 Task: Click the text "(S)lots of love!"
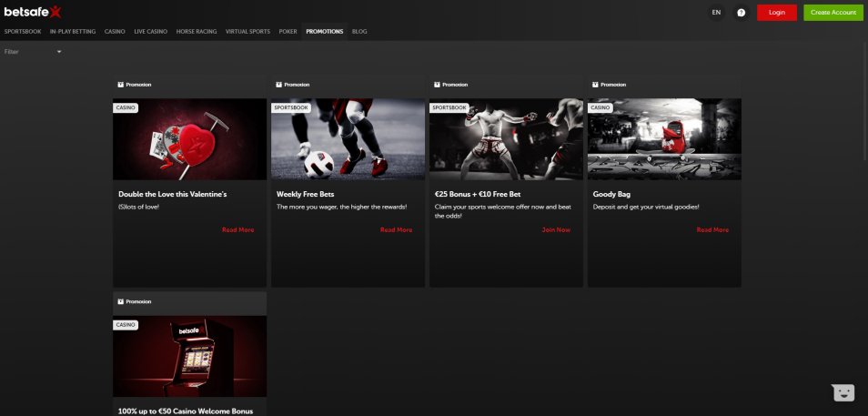point(139,208)
